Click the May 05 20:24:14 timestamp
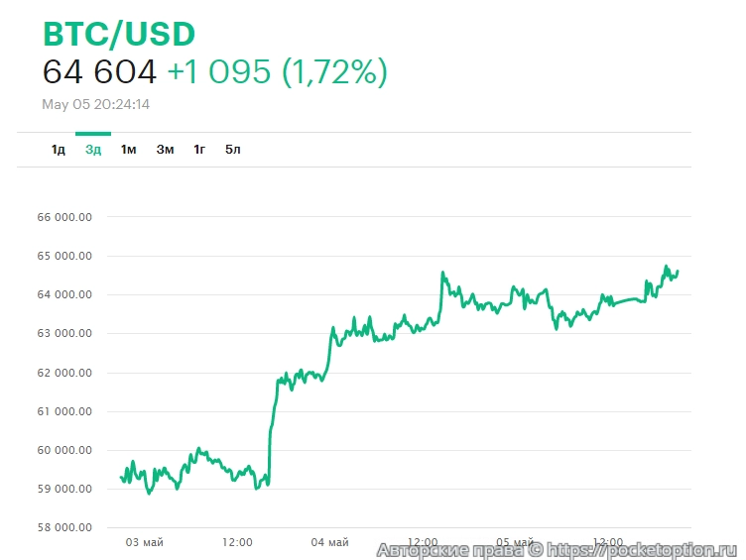Viewport: 746px width, 560px height. [95, 103]
